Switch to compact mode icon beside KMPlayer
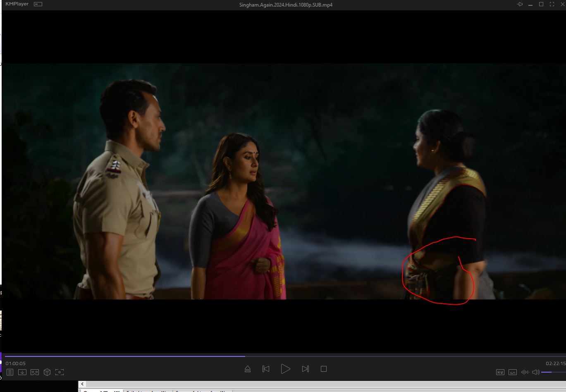 click(x=38, y=4)
